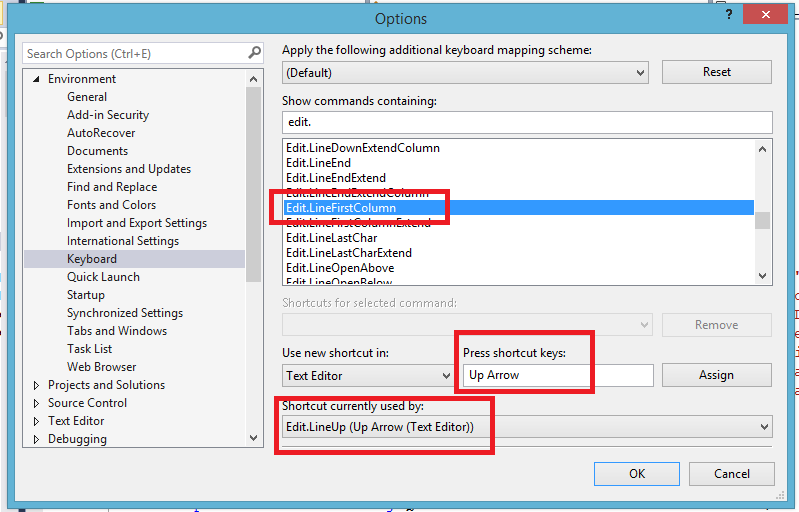Screen dimensions: 799x512
Task: Click the Press shortcut keys field
Action: tap(557, 375)
